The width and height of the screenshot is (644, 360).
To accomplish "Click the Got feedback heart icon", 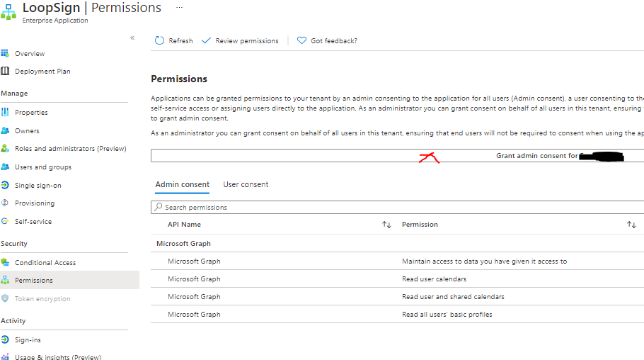I will pyautogui.click(x=301, y=40).
